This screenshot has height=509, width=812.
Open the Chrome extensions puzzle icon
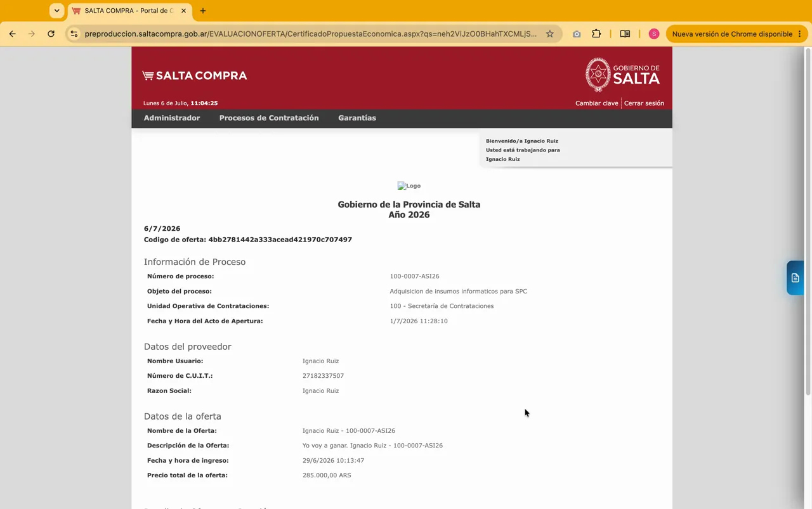coord(596,34)
